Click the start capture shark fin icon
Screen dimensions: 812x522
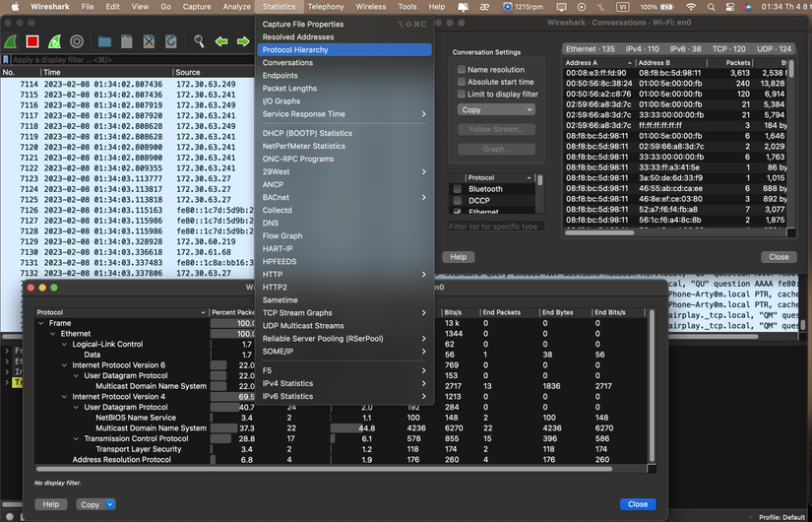pos(12,41)
